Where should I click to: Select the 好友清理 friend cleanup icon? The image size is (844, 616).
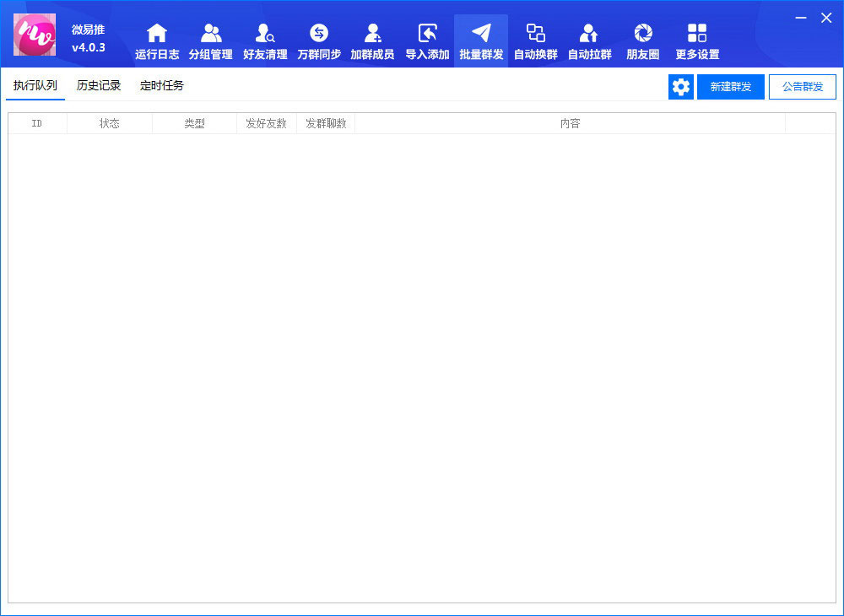coord(265,34)
